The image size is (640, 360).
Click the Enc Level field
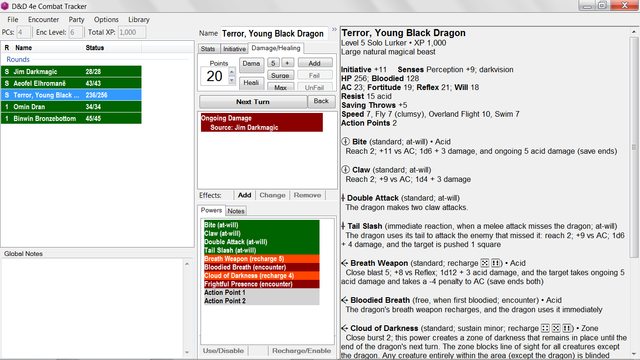(x=75, y=32)
